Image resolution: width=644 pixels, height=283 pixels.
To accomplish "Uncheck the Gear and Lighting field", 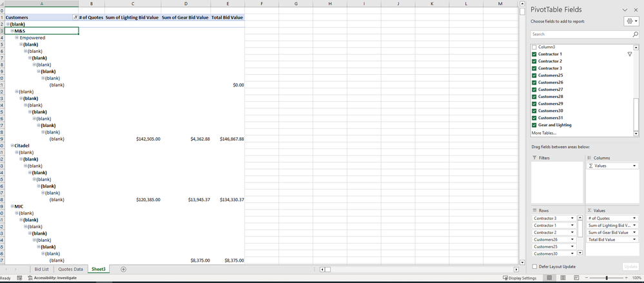I will click(534, 125).
